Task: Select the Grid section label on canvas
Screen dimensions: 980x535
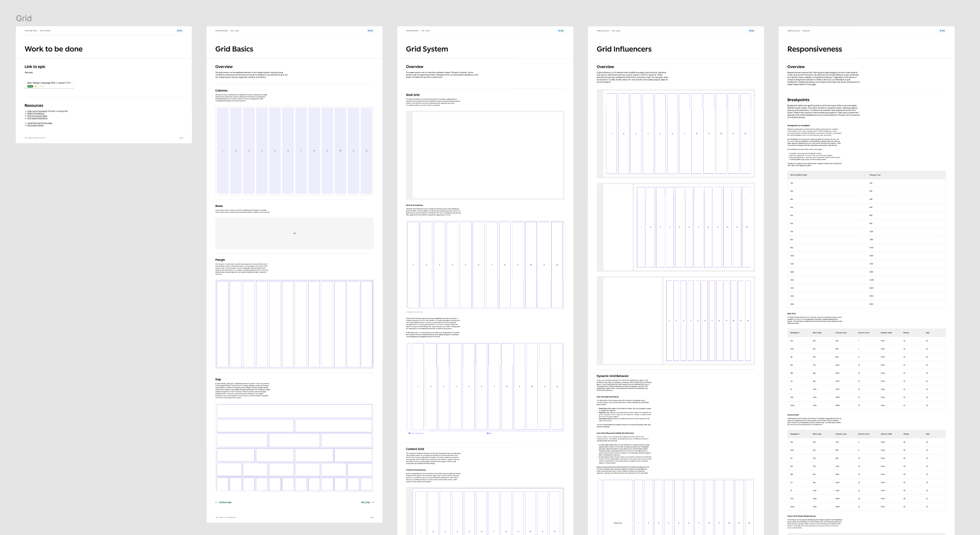Action: [x=24, y=18]
